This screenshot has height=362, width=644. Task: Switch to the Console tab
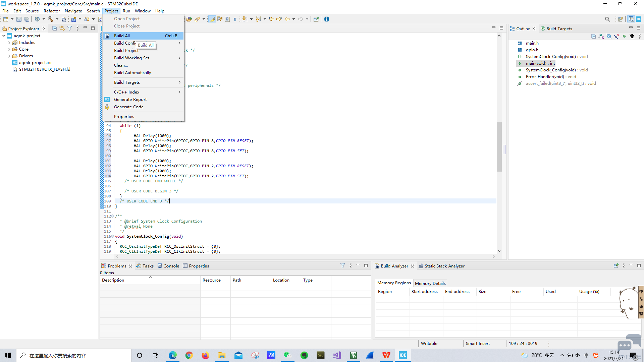pyautogui.click(x=168, y=266)
